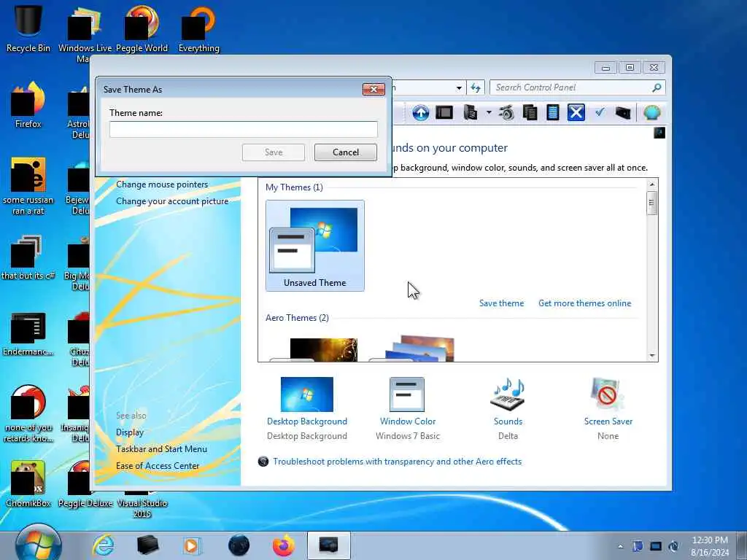Select Everything desktop shortcut
Viewport: 747px width, 560px height.
[x=198, y=28]
